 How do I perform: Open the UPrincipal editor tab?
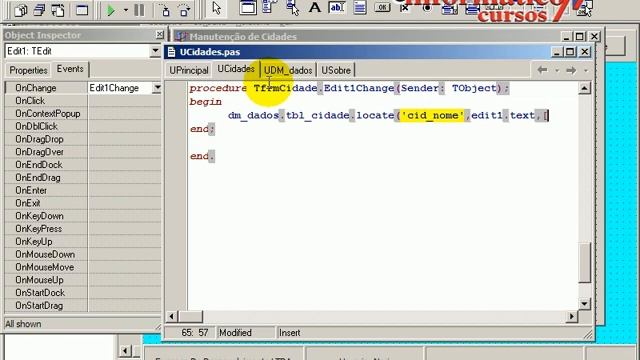[x=189, y=70]
